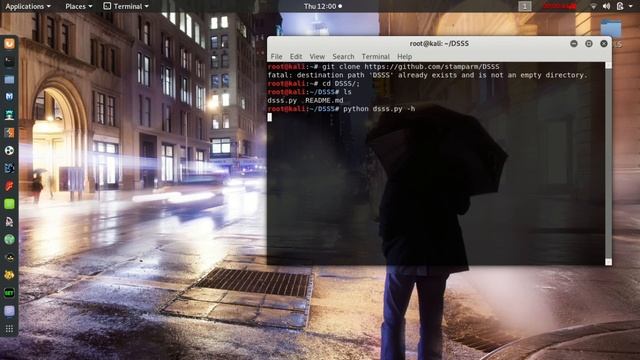Close the terminal window
This screenshot has width=640, height=360.
click(604, 43)
